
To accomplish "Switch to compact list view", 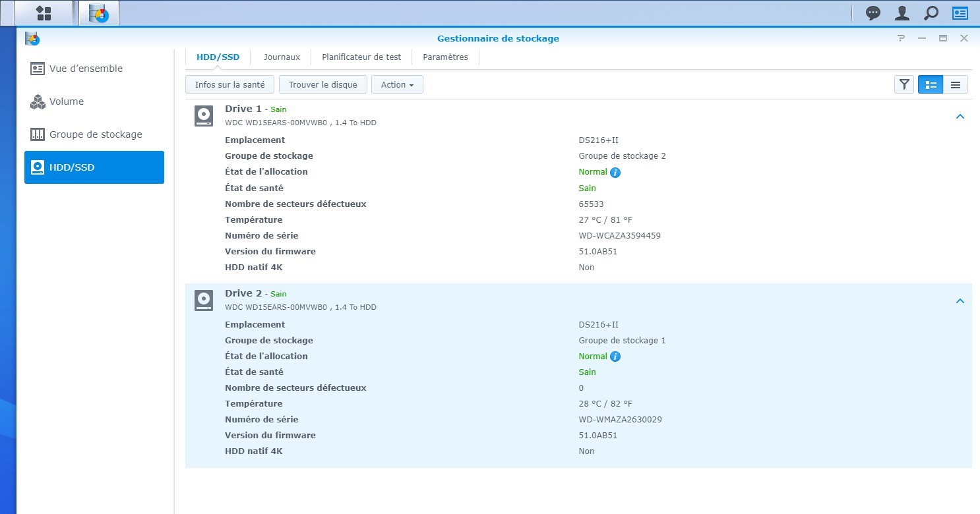I will pos(955,84).
